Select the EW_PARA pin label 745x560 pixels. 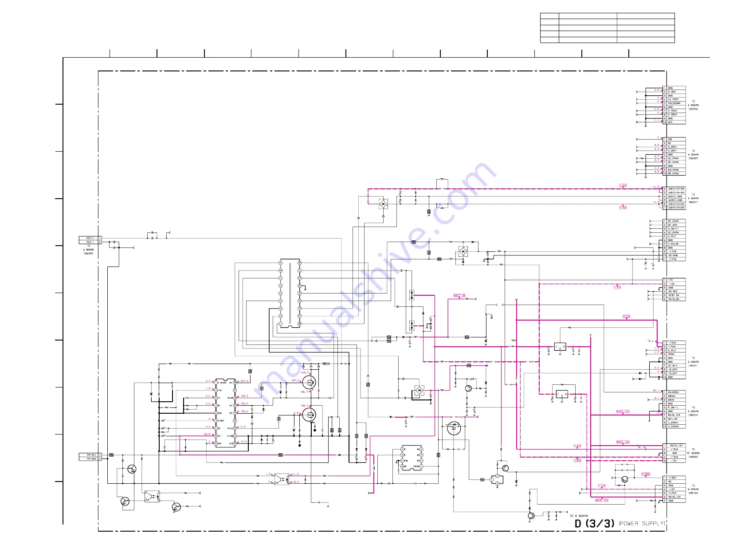coord(673,170)
